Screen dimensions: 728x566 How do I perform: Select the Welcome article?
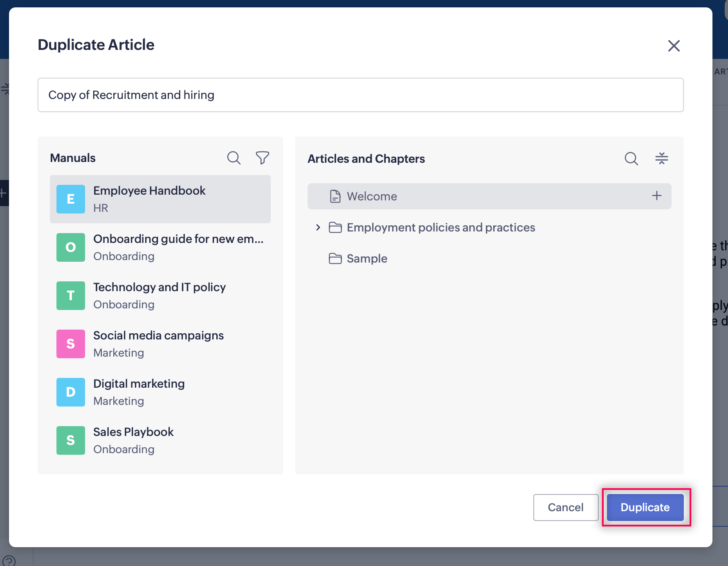tap(371, 196)
